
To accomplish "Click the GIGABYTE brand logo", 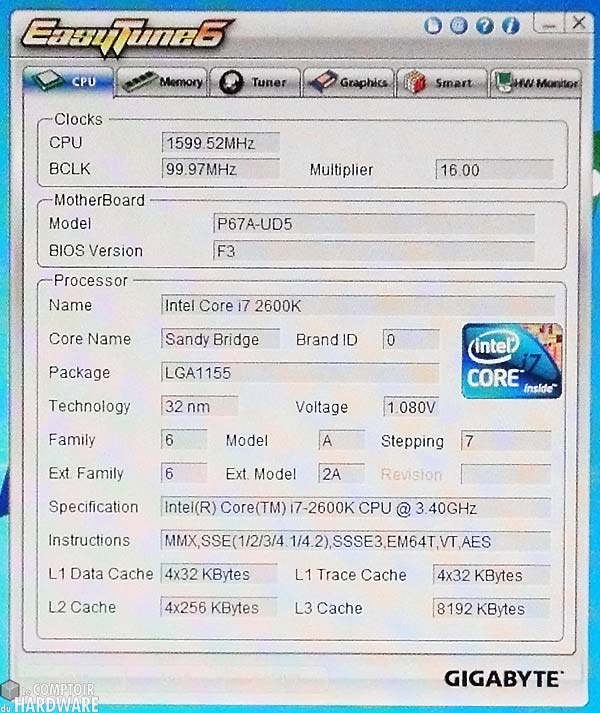I will pos(501,679).
